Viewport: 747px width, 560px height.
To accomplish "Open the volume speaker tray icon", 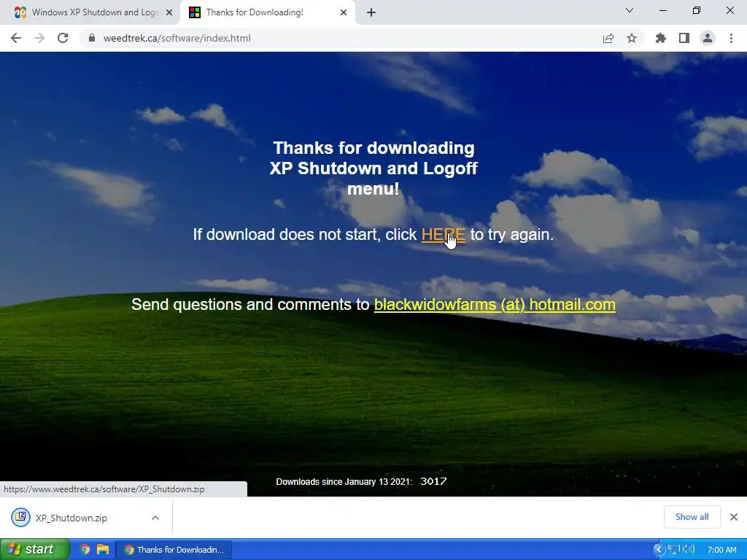I will pyautogui.click(x=689, y=550).
